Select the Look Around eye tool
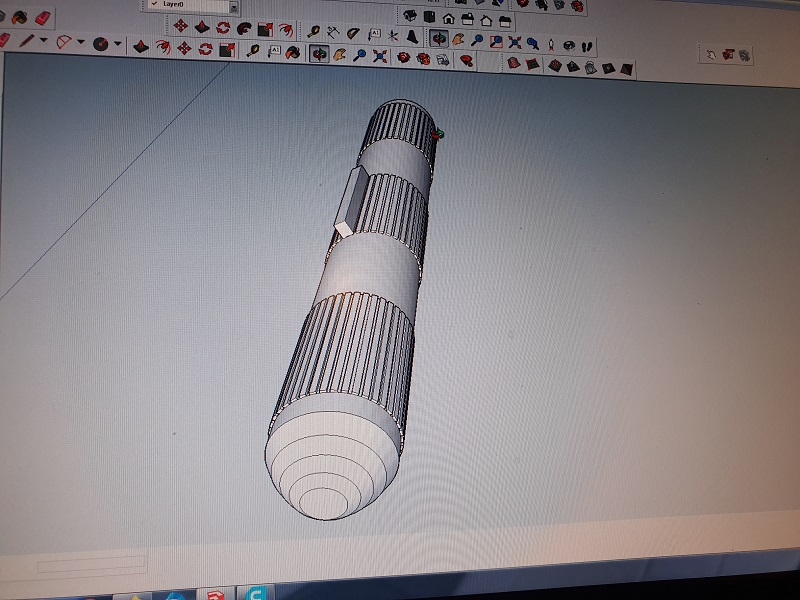Screen dimensions: 800x600 [x=568, y=45]
